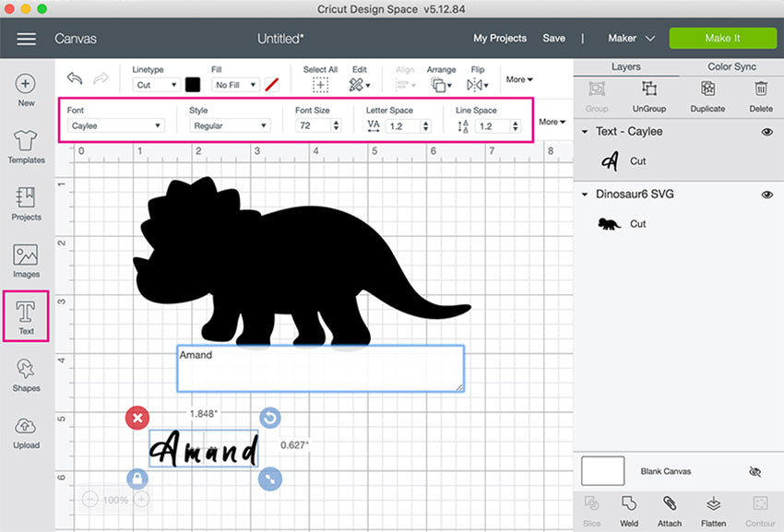
Task: Click the Select All icon
Action: [x=320, y=85]
